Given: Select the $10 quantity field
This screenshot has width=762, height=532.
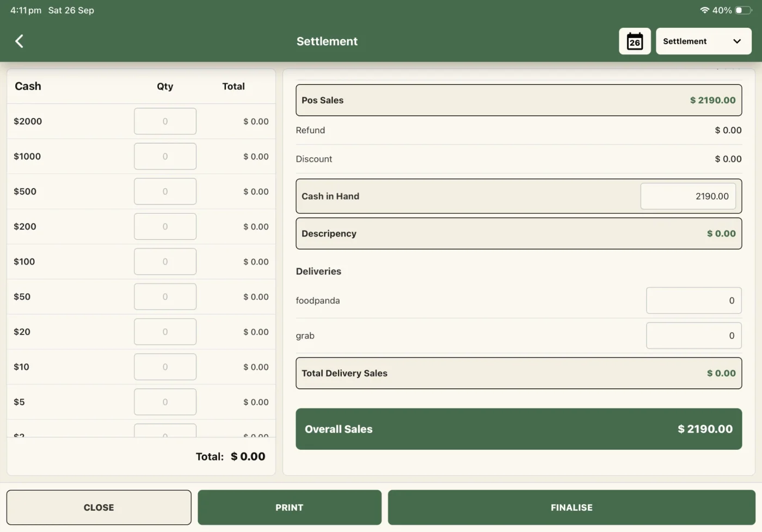Looking at the screenshot, I should tap(165, 367).
